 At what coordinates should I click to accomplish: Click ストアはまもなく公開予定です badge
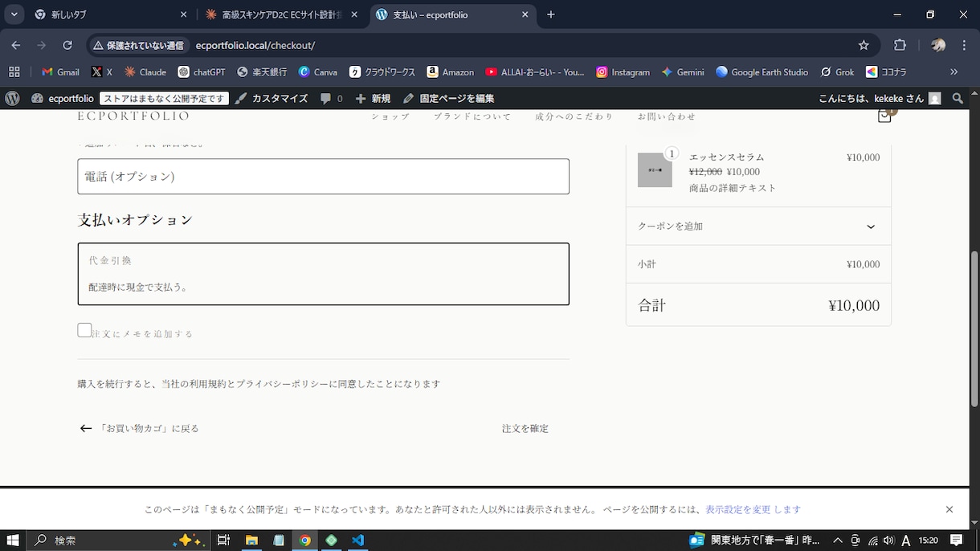164,98
